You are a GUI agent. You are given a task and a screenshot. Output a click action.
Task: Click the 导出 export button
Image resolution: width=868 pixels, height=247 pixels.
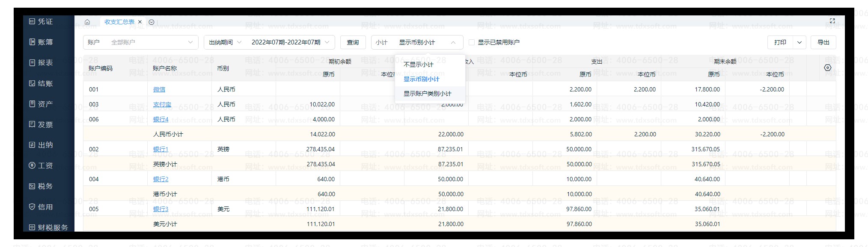[x=823, y=42]
